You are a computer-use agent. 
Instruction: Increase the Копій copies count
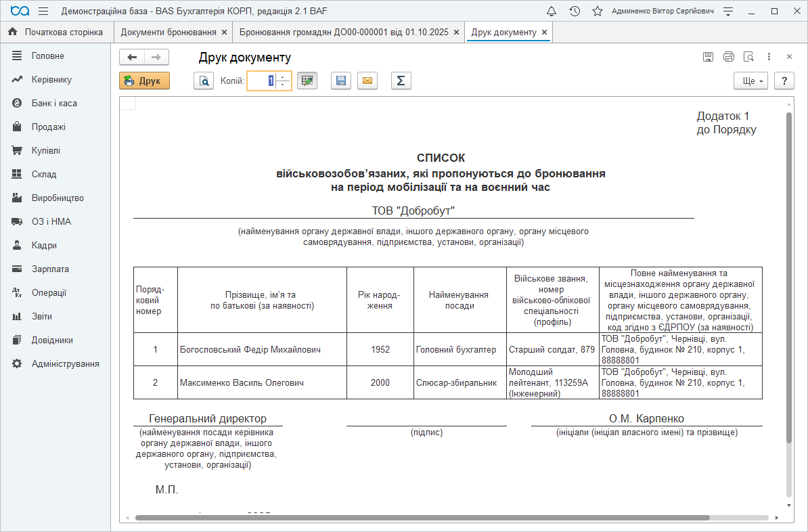click(283, 77)
